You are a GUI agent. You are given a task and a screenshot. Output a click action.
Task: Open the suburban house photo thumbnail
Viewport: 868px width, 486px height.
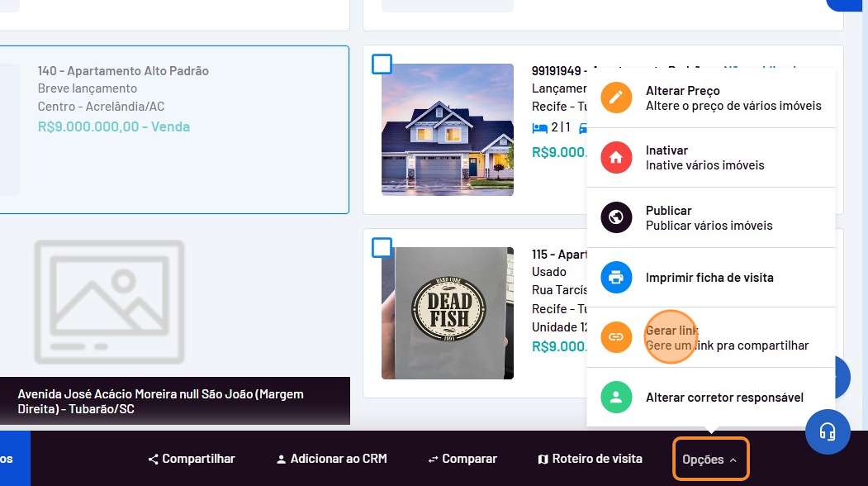[x=448, y=130]
